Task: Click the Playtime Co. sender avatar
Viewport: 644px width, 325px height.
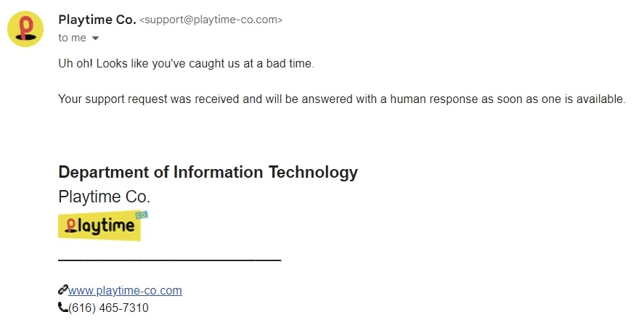Action: [25, 28]
